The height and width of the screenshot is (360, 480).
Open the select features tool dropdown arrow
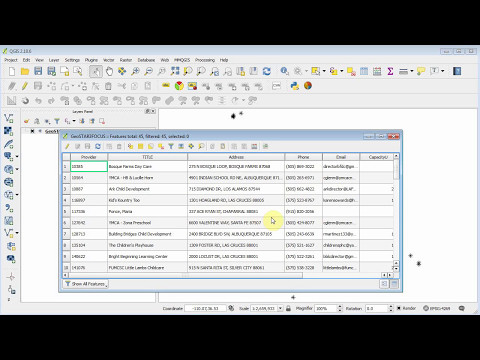(324, 71)
